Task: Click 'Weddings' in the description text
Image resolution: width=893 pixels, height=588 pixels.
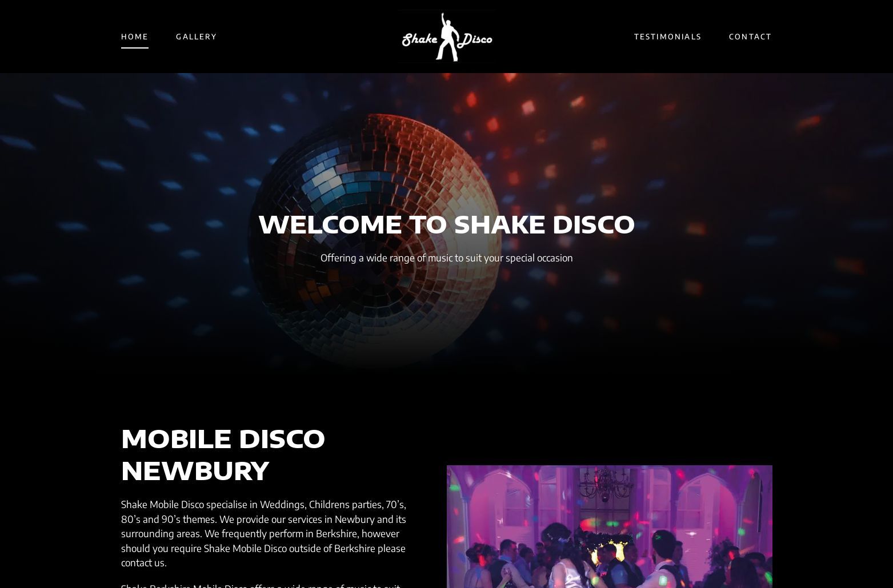Action: pos(282,505)
